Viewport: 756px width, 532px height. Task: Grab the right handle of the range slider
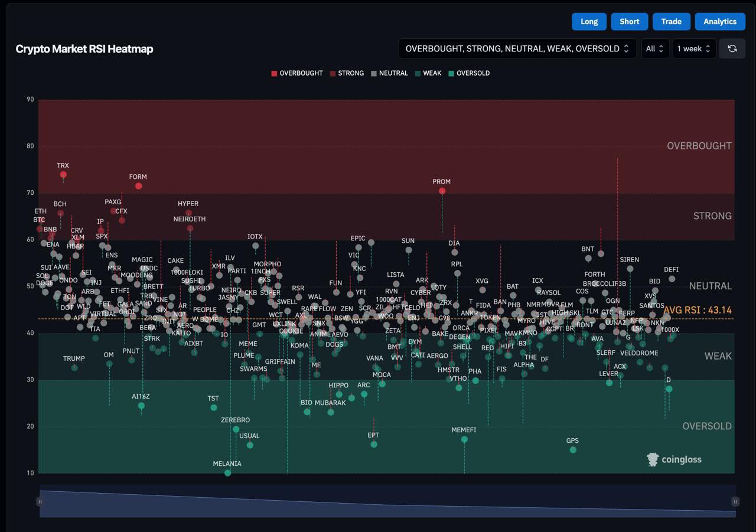coord(735,501)
